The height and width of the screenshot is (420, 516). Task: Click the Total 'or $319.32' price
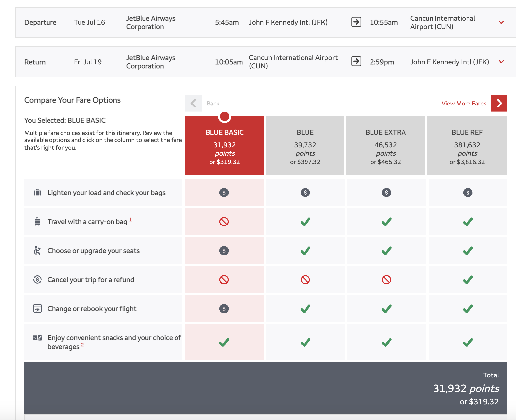(x=479, y=402)
